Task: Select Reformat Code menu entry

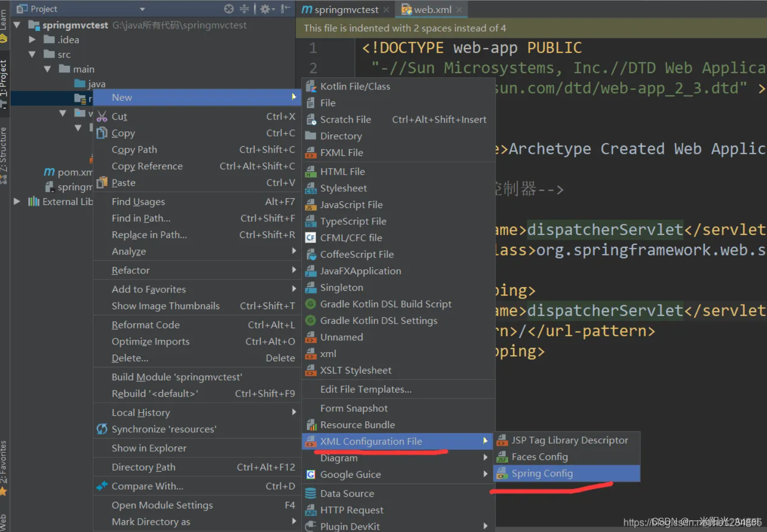Action: 197,325
